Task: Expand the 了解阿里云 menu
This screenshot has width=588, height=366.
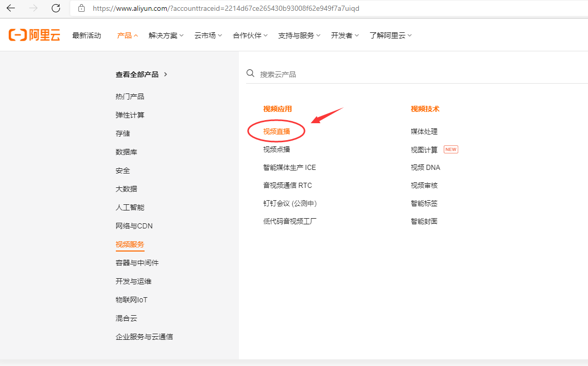Action: (x=390, y=35)
